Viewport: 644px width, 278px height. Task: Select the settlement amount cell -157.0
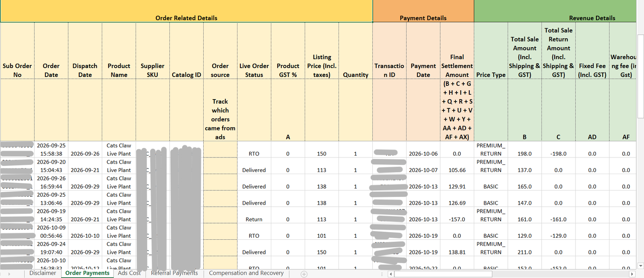(x=457, y=216)
